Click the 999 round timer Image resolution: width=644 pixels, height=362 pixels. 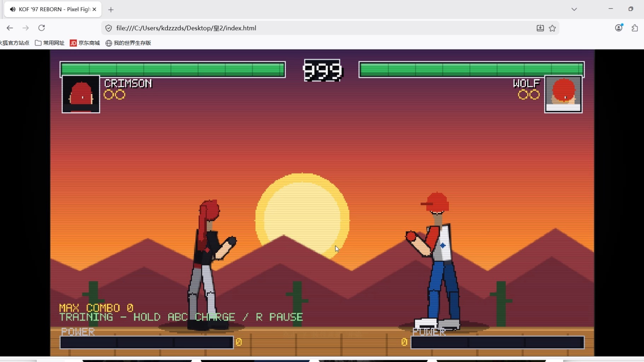tap(323, 71)
